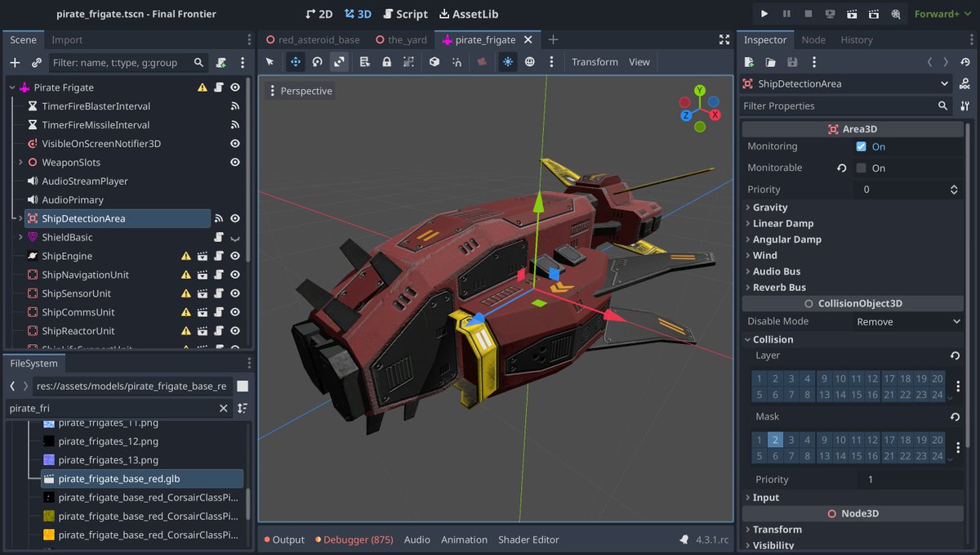
Task: Open the AssetLib workspace
Action: tap(469, 14)
